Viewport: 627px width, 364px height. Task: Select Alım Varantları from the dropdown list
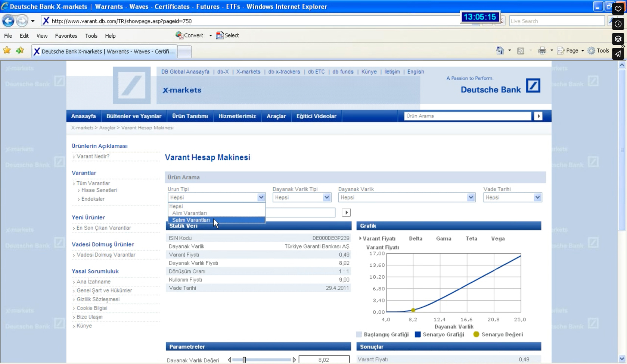point(217,213)
